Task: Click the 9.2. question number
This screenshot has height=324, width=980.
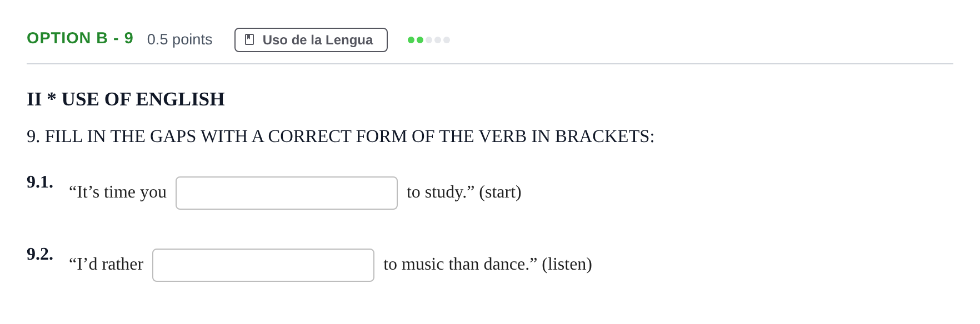Action: pyautogui.click(x=40, y=254)
